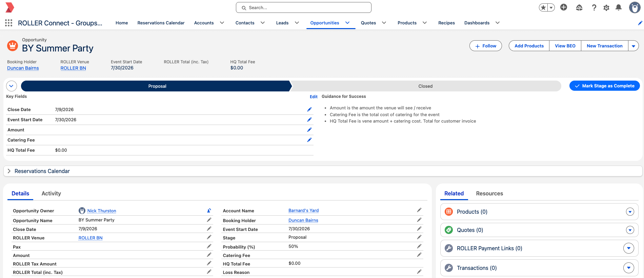
Task: Open the App Launcher grid icon
Action: coord(9,23)
